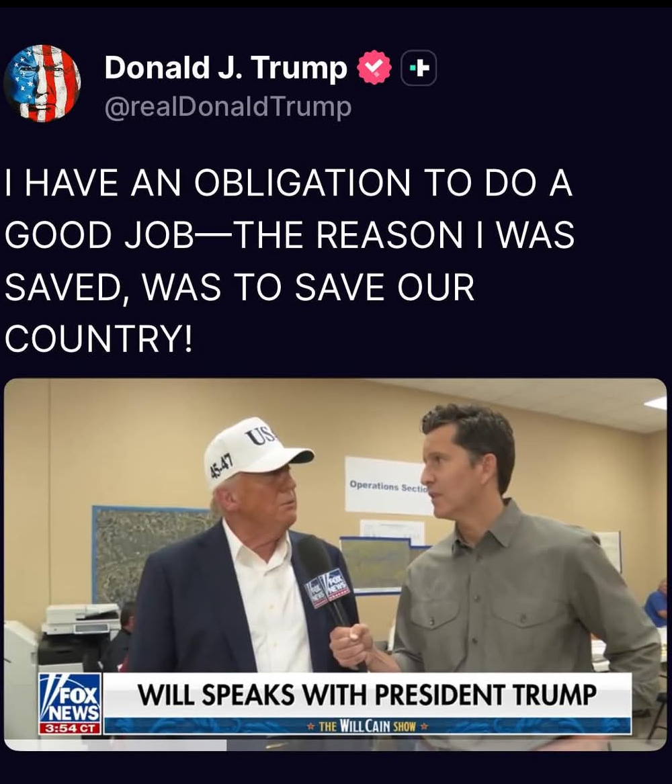Click the 3:54 CT time stamp
672x784 pixels.
pyautogui.click(x=71, y=728)
